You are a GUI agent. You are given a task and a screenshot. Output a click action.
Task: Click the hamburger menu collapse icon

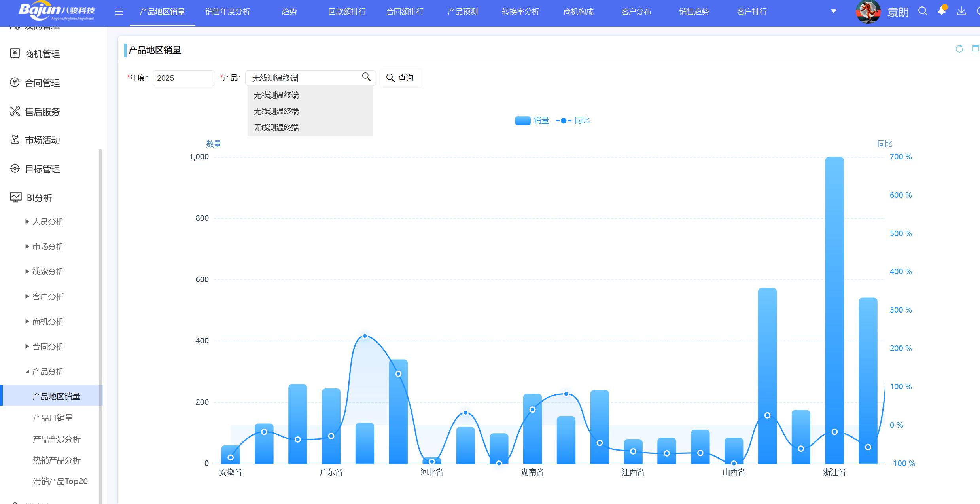coord(119,12)
